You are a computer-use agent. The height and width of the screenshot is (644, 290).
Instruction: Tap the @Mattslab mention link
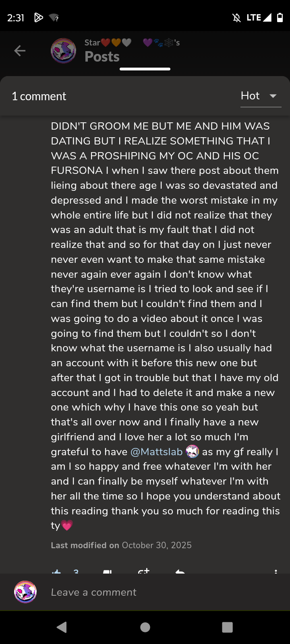coord(157,452)
